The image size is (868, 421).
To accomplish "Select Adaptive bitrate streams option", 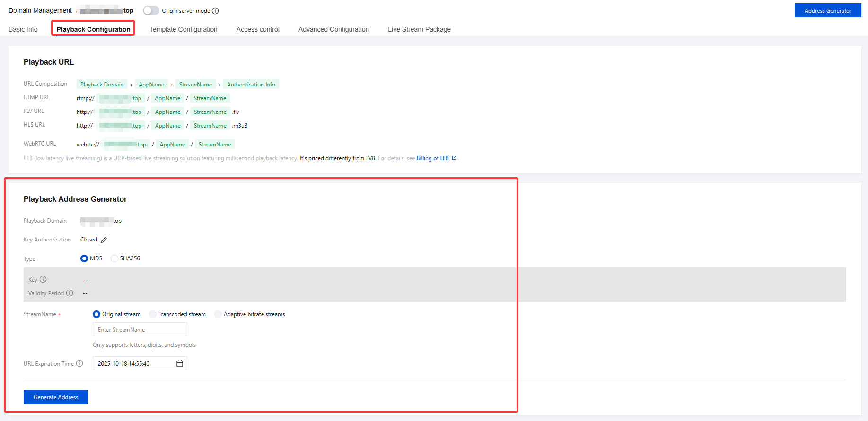I will [218, 314].
